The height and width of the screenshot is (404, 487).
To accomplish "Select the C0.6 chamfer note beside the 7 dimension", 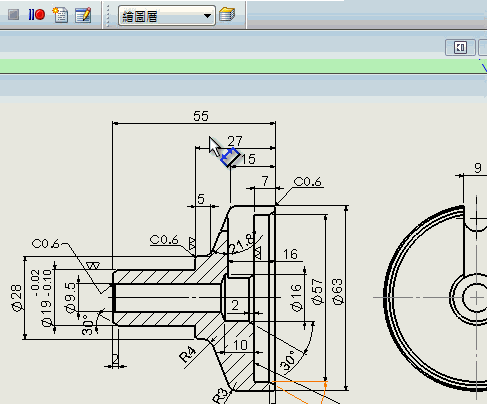I will point(307,182).
